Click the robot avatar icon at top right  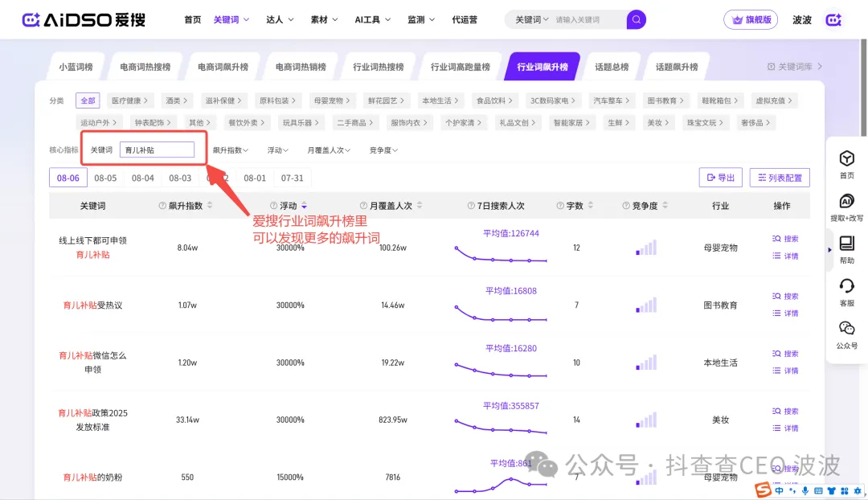[x=834, y=19]
